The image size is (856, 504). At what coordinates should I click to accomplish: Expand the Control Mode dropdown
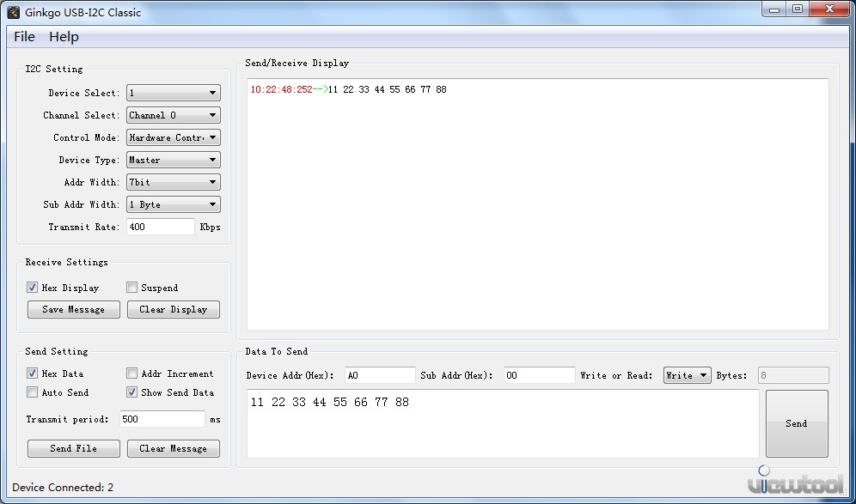(174, 137)
